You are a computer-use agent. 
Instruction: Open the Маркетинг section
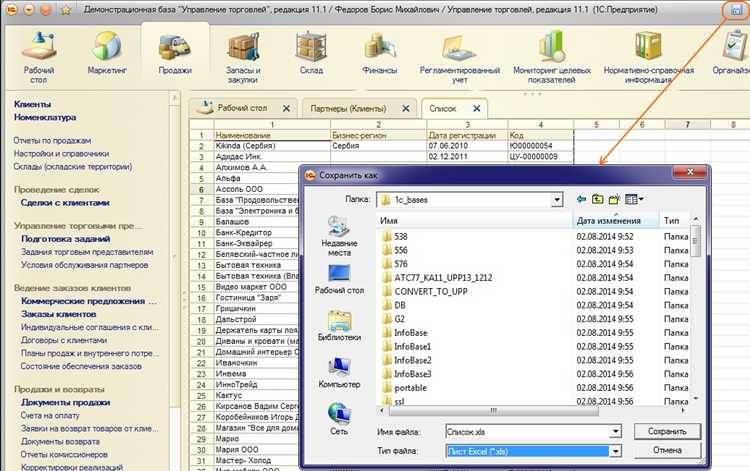(107, 54)
